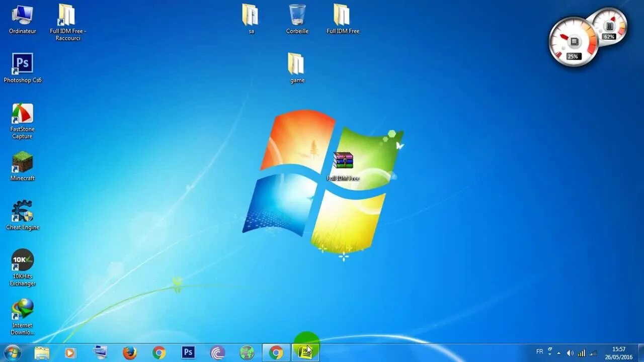This screenshot has height=362, width=644.
Task: Select the FastStone Capture desktop shortcut
Action: click(x=23, y=121)
